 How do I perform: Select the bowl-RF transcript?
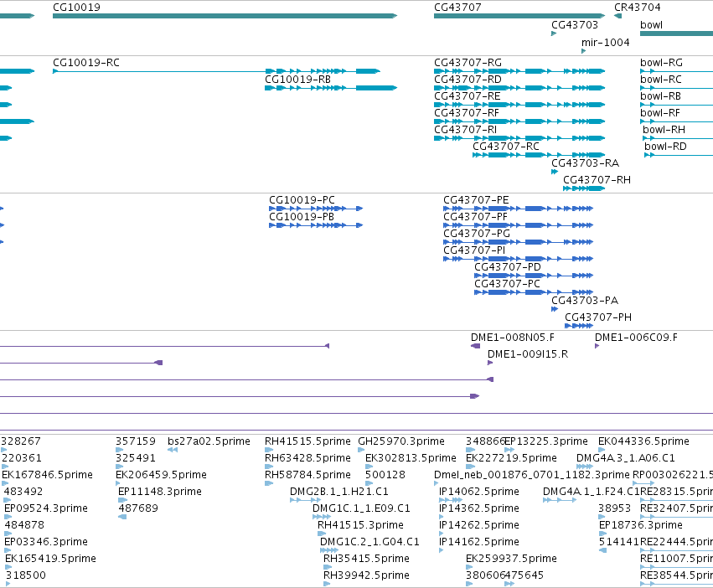[x=676, y=121]
